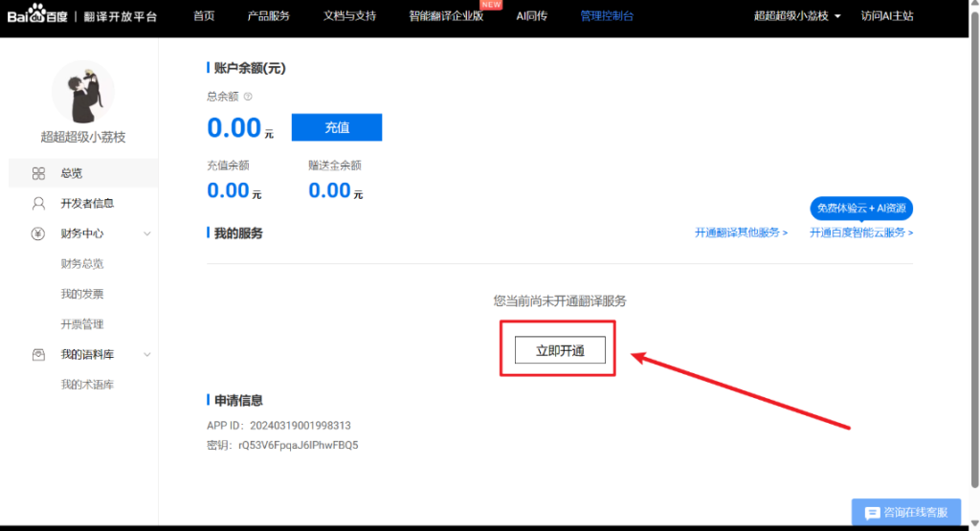The image size is (980, 531).
Task: Visit 访问AI主站 link in header
Action: [x=887, y=16]
